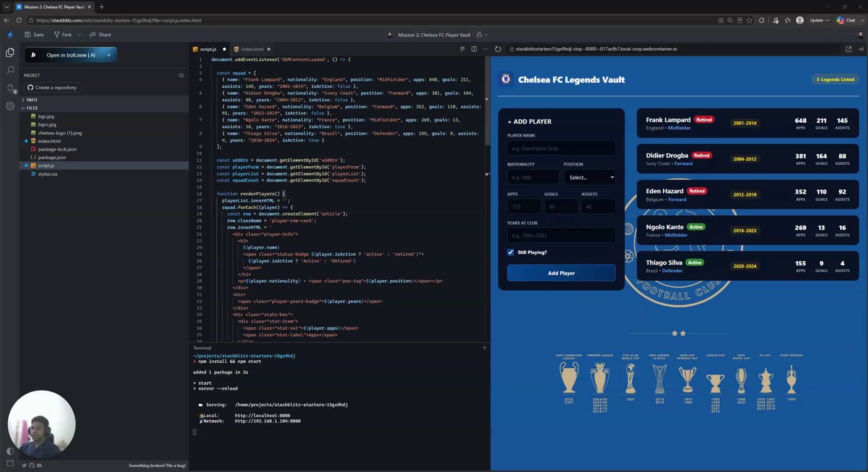Open the project visibility lock dropdown
This screenshot has height=472, width=868.
pos(481,35)
